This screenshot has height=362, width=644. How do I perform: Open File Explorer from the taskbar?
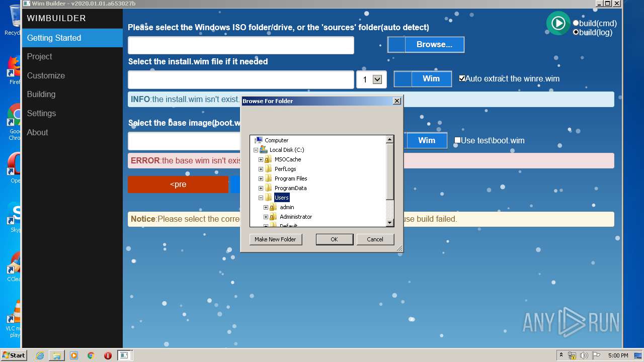(57, 355)
